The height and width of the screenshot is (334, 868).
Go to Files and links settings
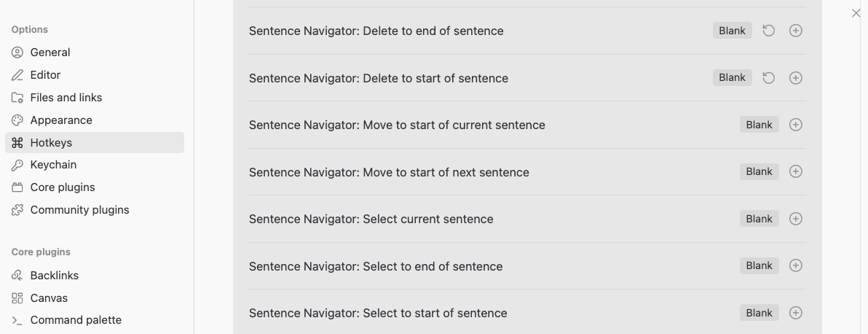tap(66, 98)
